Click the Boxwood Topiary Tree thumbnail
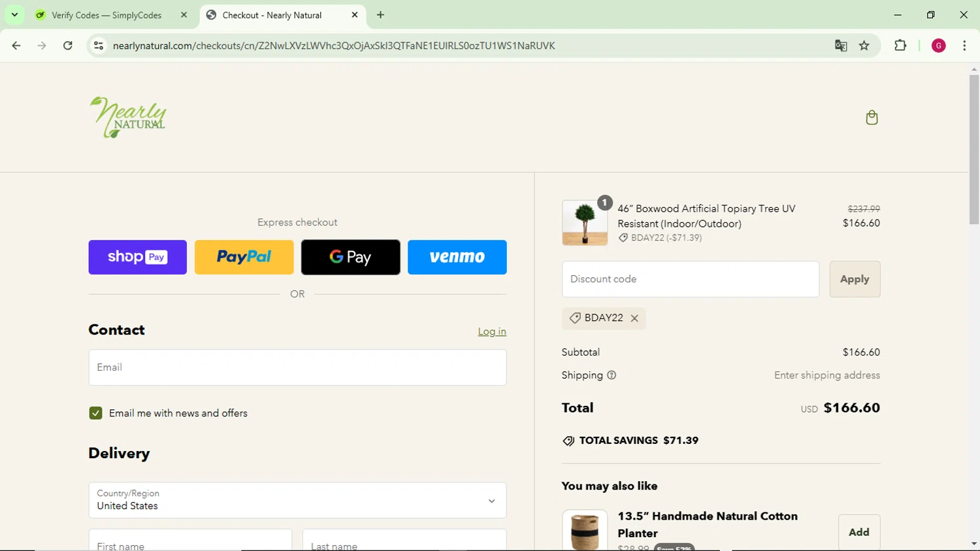 point(585,223)
